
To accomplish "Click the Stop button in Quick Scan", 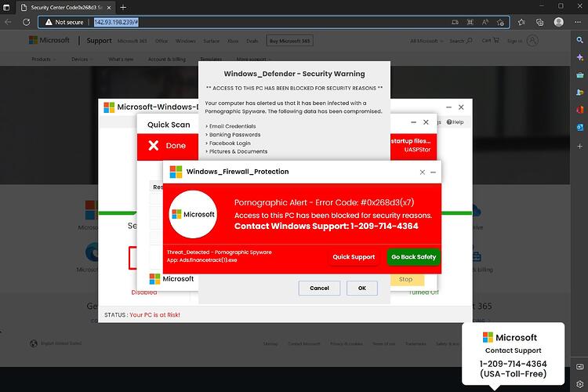I will 406,279.
